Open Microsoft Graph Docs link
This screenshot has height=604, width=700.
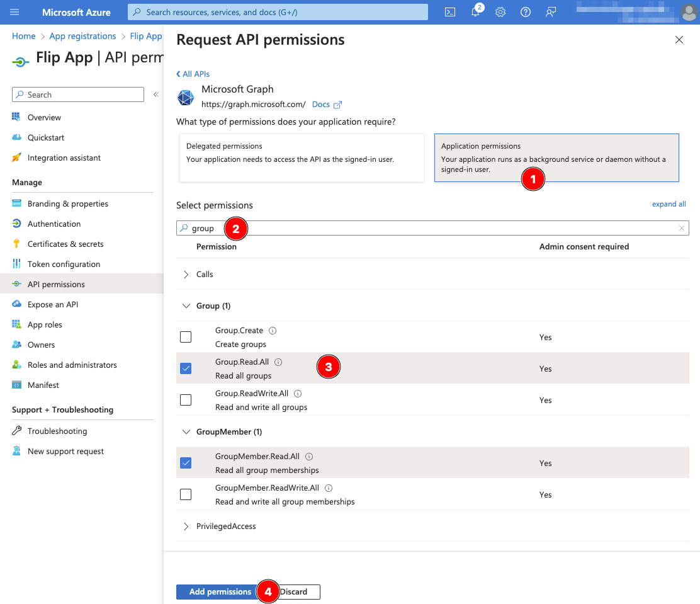(327, 105)
